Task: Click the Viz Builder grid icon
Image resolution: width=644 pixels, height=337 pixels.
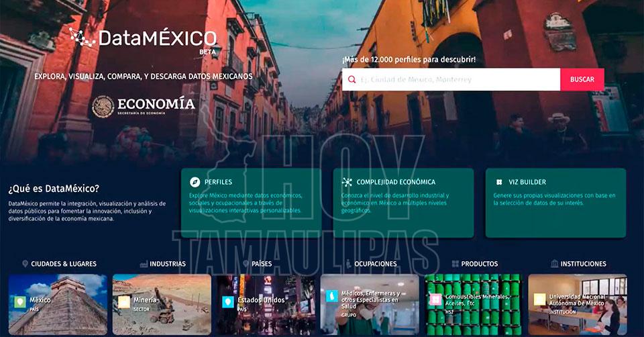Action: pyautogui.click(x=499, y=182)
